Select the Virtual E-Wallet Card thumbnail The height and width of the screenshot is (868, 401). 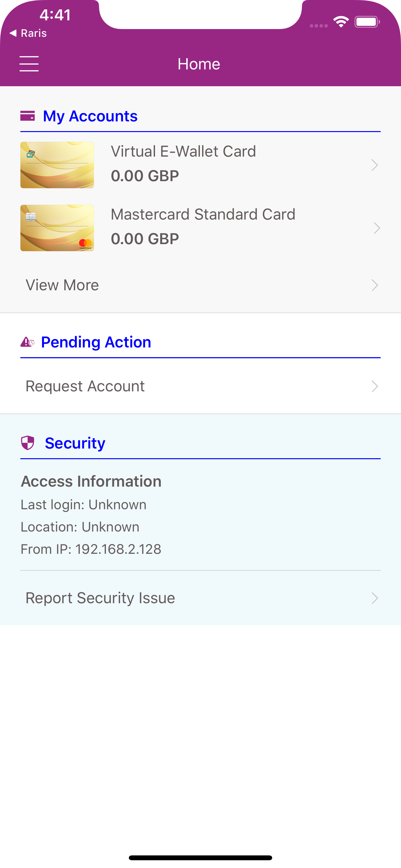57,165
